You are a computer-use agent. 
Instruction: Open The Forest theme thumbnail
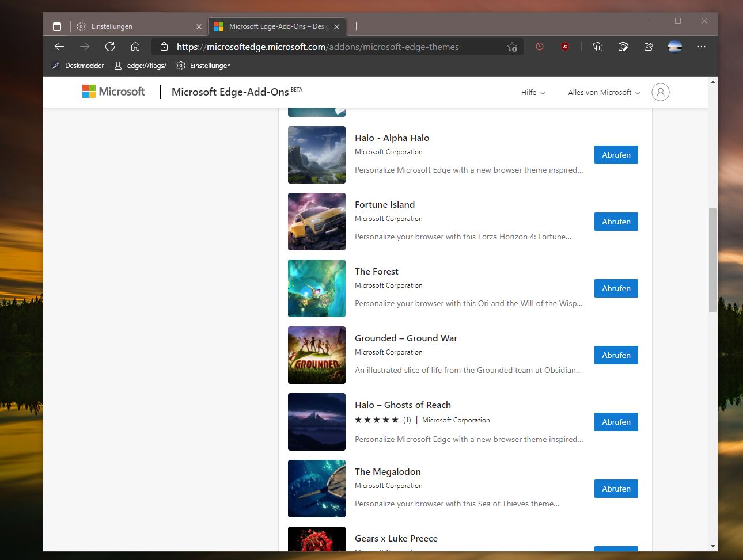[317, 288]
